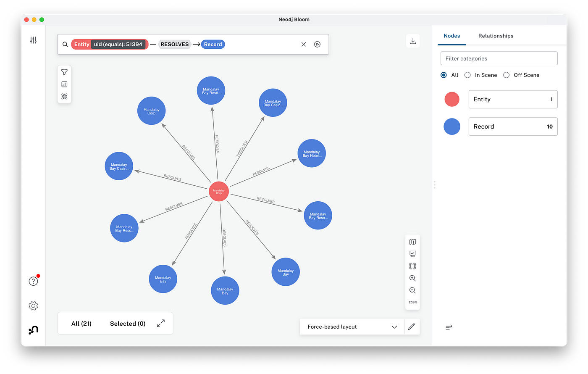Switch to the Nodes tab
588x374 pixels.
pyautogui.click(x=452, y=36)
